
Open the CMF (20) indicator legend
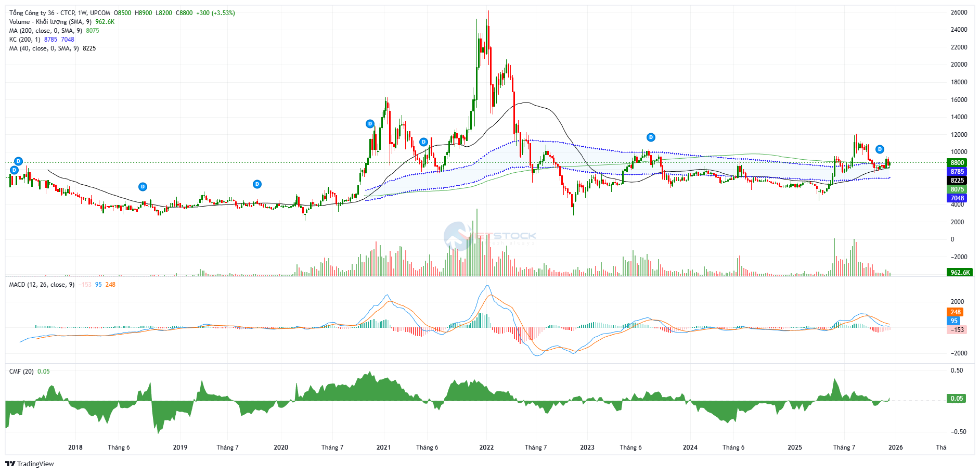[x=21, y=372]
